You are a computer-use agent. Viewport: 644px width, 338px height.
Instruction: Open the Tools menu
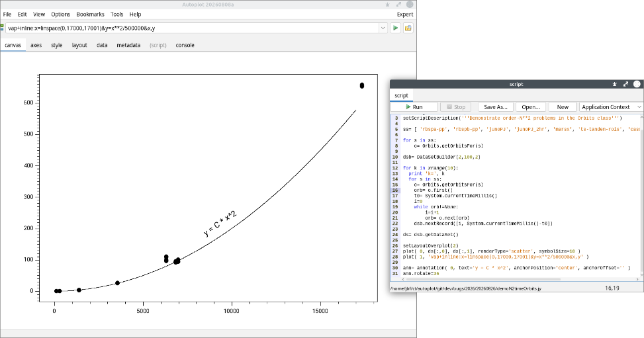(116, 14)
